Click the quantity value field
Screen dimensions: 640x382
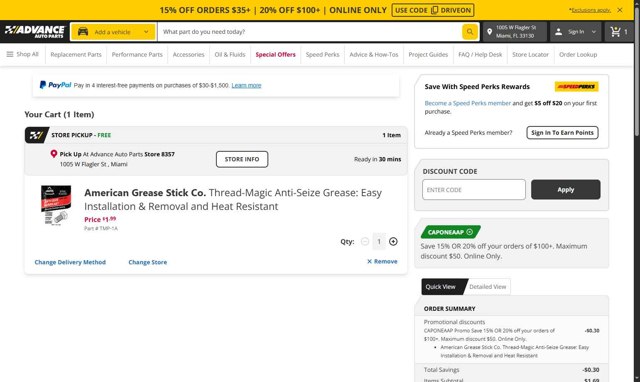coord(379,242)
